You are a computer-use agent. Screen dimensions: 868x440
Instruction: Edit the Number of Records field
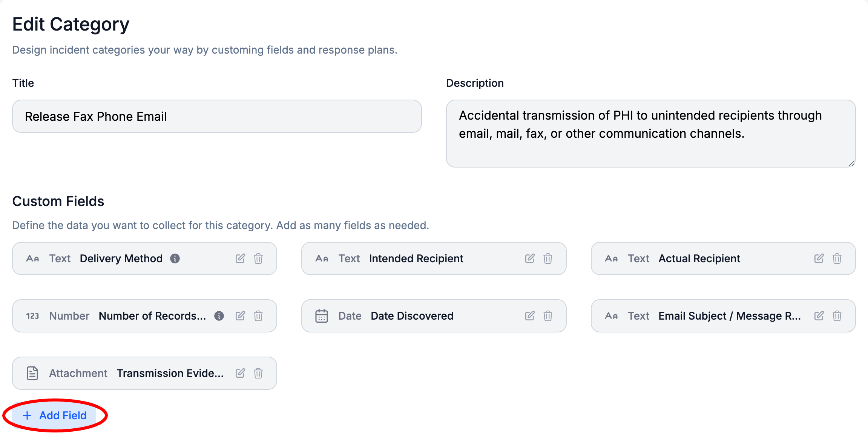coord(240,316)
